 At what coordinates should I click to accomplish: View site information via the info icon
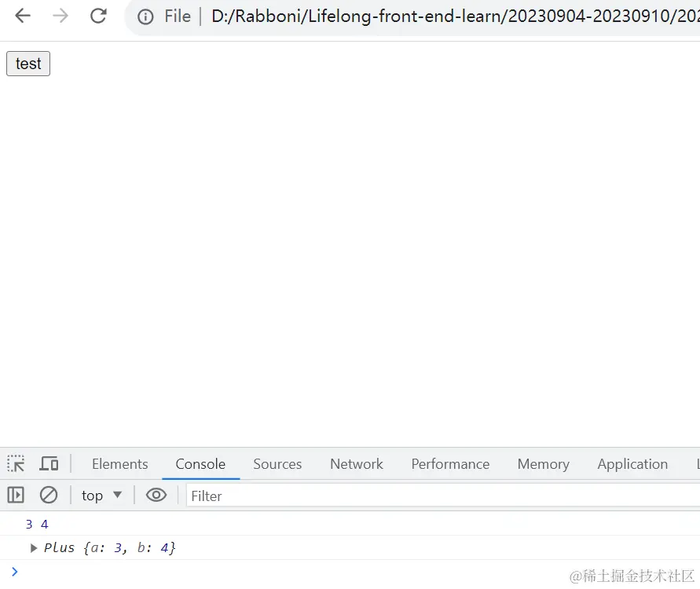145,17
